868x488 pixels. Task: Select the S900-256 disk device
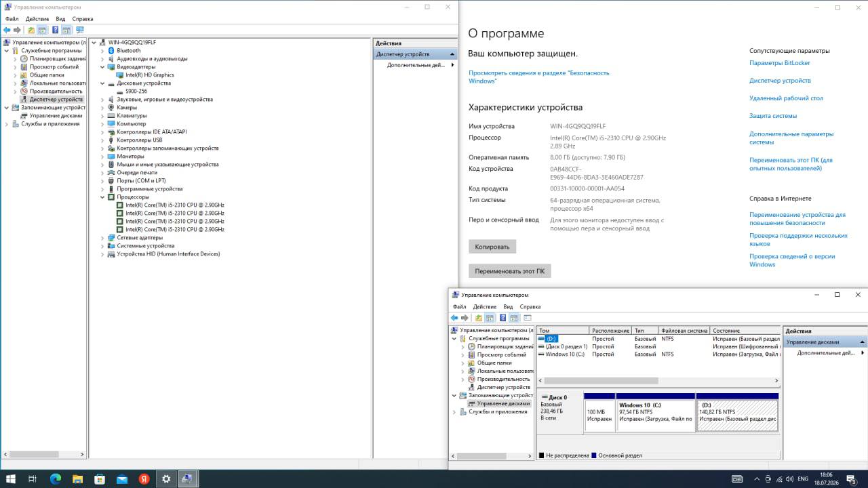[136, 91]
